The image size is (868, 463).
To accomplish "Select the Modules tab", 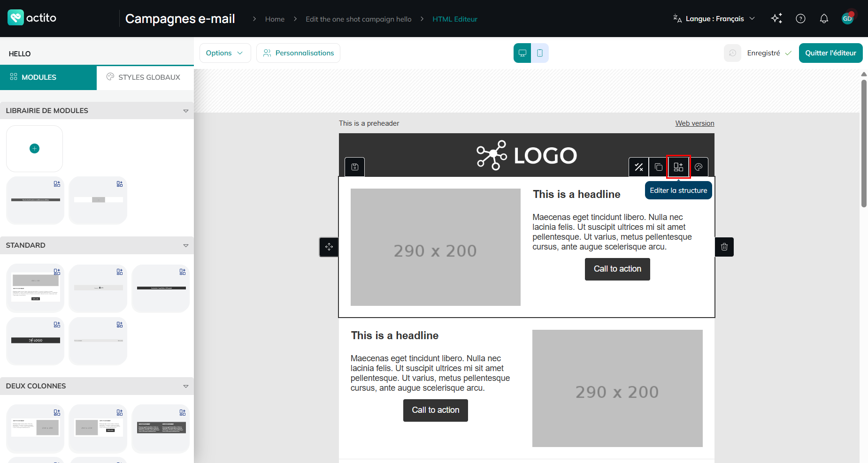I will (x=48, y=77).
